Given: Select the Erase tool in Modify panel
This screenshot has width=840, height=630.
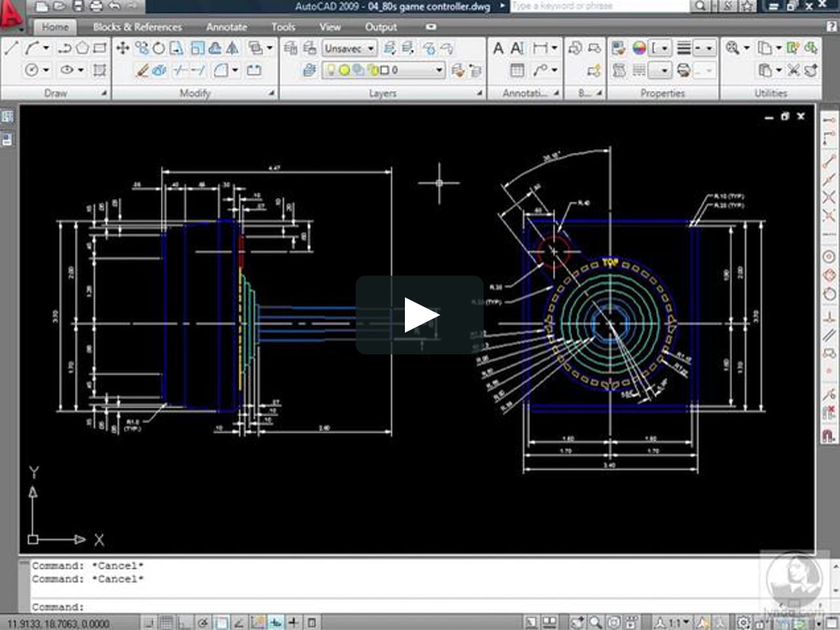Looking at the screenshot, I should click(141, 70).
